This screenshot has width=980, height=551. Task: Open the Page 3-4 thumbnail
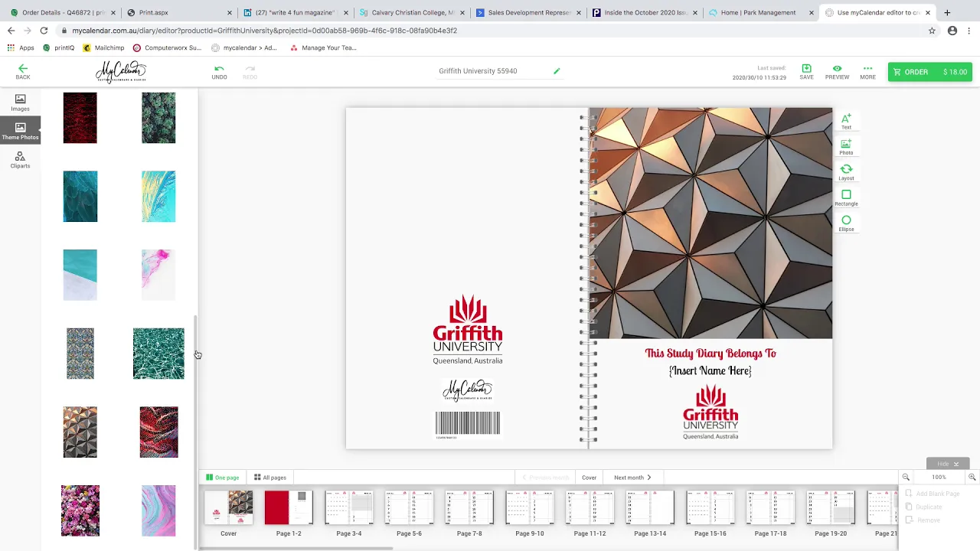tap(349, 508)
